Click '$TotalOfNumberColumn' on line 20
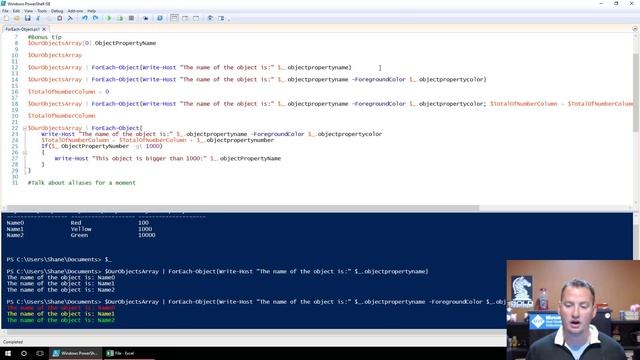The height and width of the screenshot is (360, 640). tap(61, 116)
